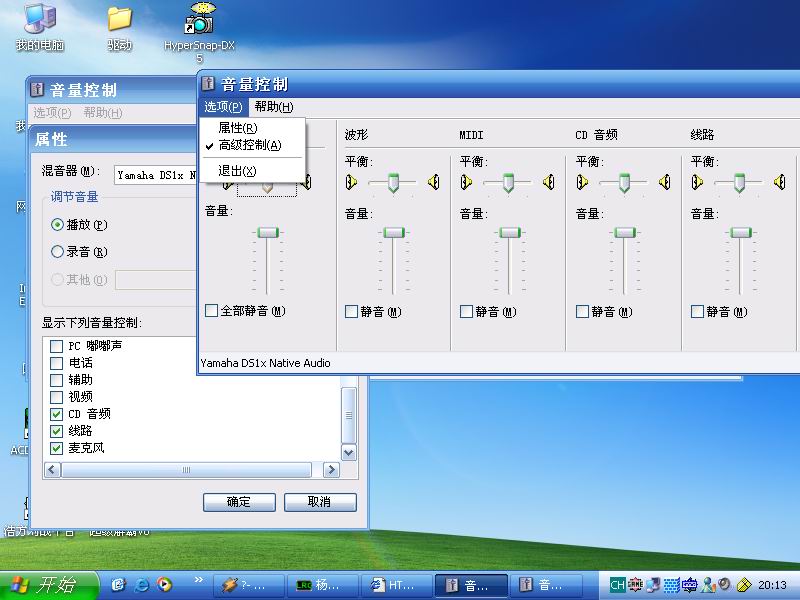Screen dimensions: 800x600
Task: Mute the CD 音频 channel
Action: click(582, 311)
